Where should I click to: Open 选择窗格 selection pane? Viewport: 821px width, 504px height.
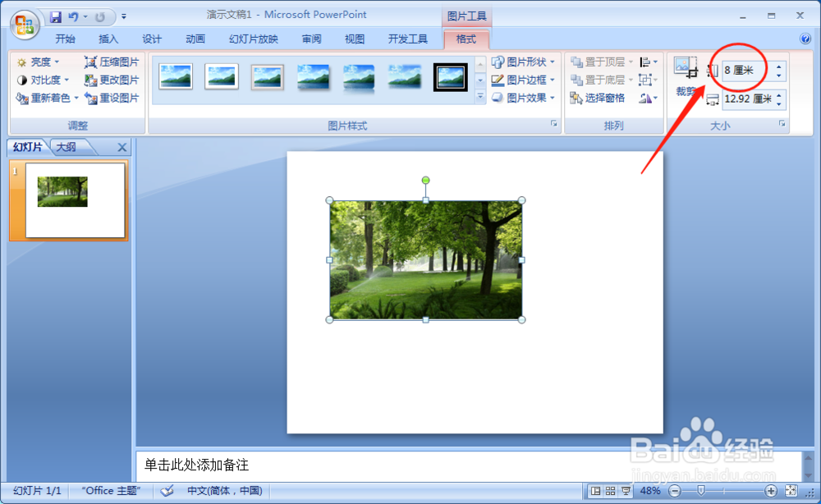coord(598,98)
